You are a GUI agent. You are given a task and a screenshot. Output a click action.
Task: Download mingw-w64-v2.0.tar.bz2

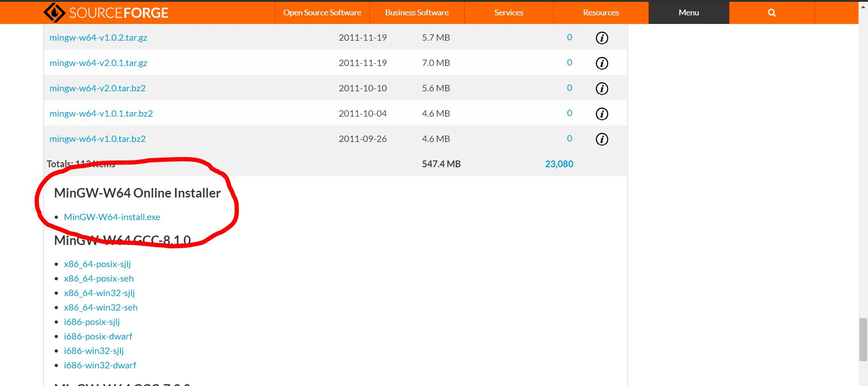coord(97,88)
